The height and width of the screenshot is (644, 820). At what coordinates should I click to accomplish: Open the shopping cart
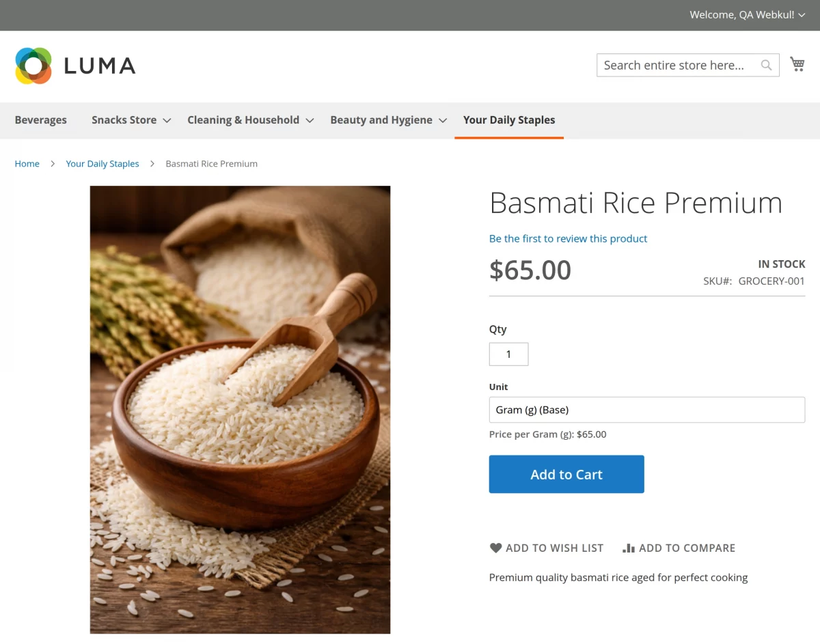(797, 64)
